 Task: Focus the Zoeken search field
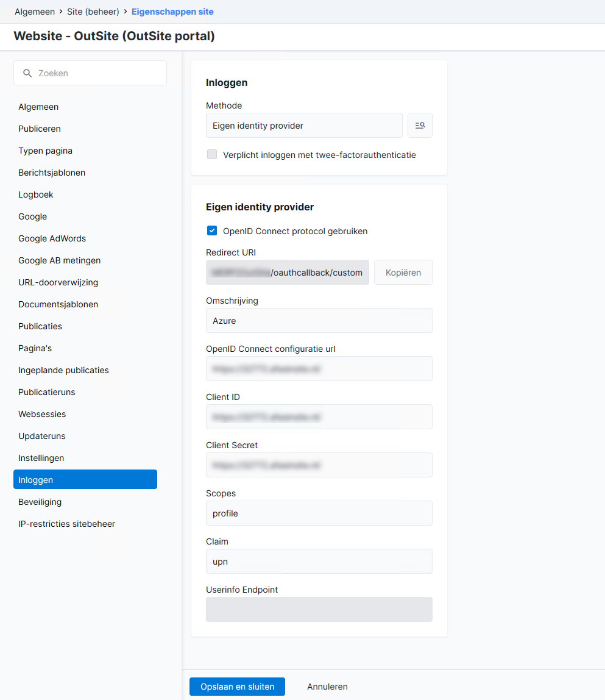coord(90,73)
